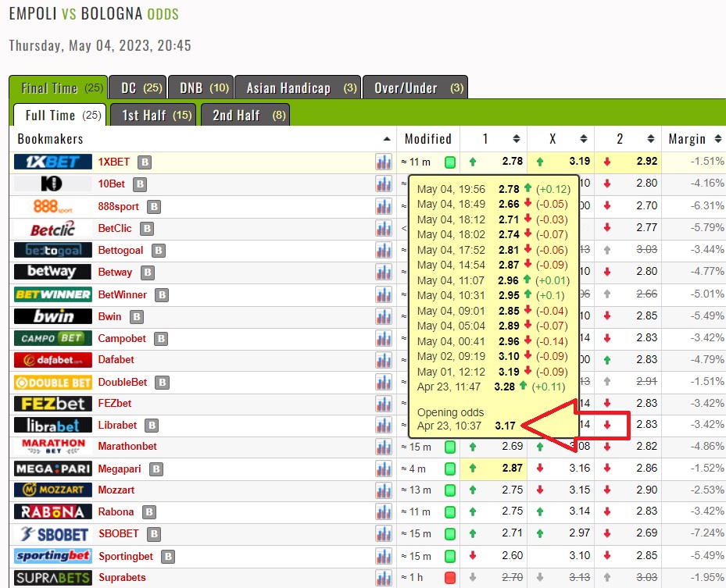Screen dimensions: 726x588
Task: Click the bonus B badge next to 888sport
Action: pyautogui.click(x=154, y=207)
